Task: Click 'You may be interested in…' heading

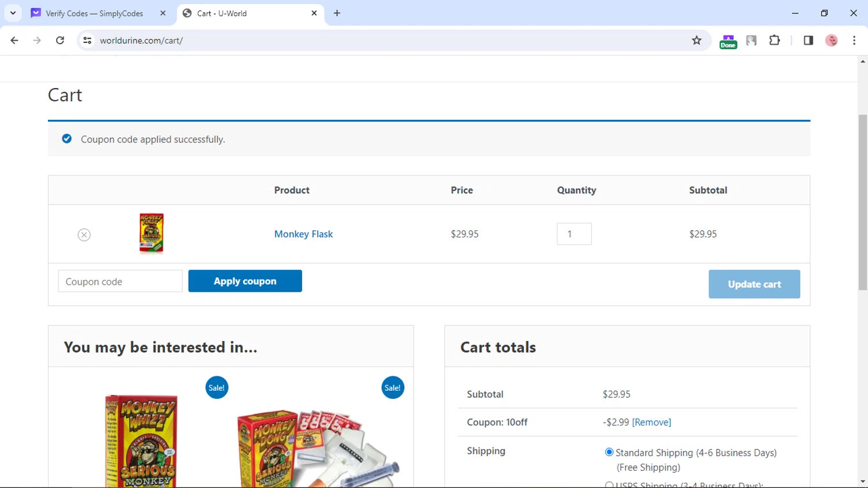Action: coord(160,347)
